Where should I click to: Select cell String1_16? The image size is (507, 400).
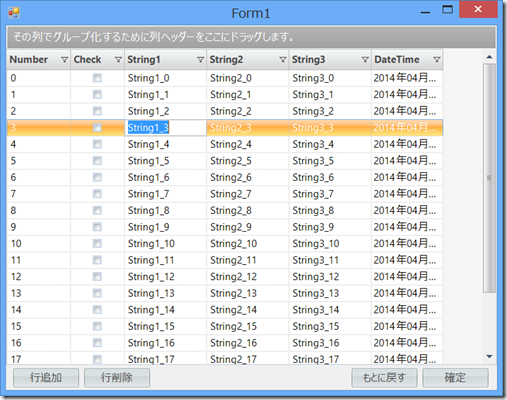click(165, 343)
